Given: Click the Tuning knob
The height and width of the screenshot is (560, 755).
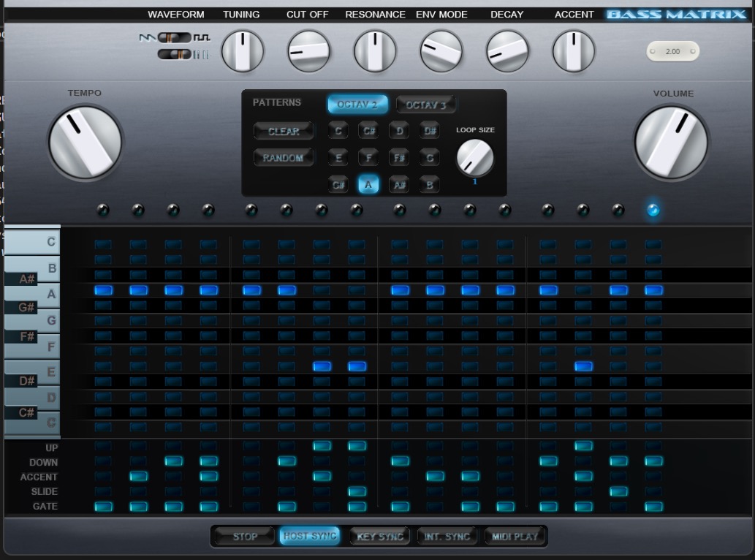Looking at the screenshot, I should coord(242,51).
